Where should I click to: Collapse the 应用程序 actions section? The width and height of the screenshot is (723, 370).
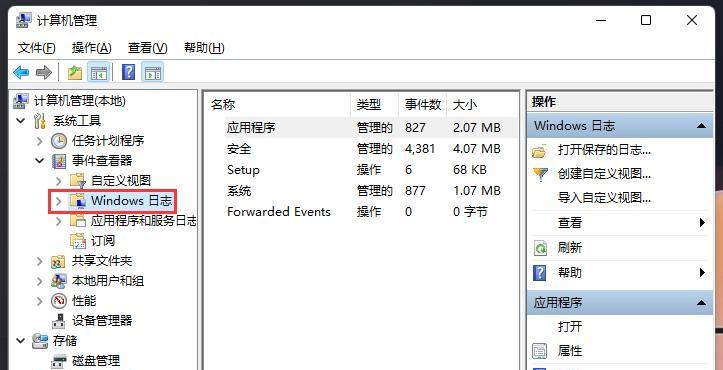701,303
